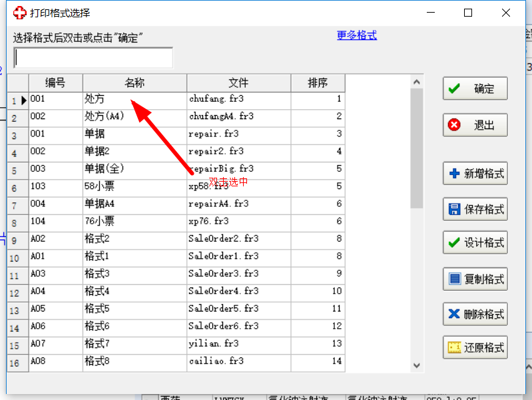Select the 处方 row name cell
This screenshot has width=532, height=400.
(x=134, y=100)
